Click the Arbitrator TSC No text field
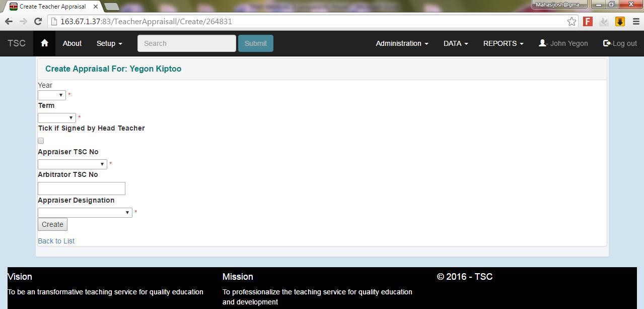 coord(82,189)
